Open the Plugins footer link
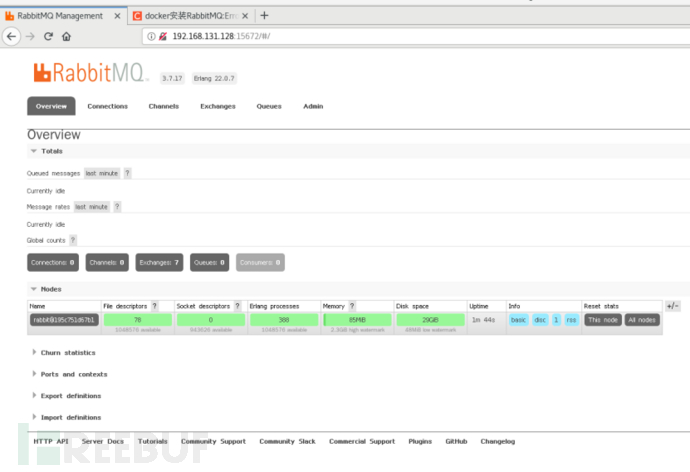 click(420, 441)
